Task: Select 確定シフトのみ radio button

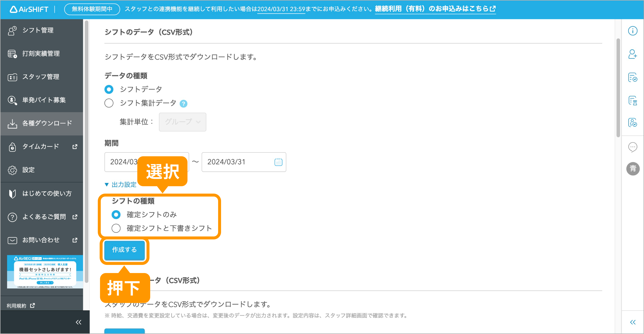Action: pos(116,215)
